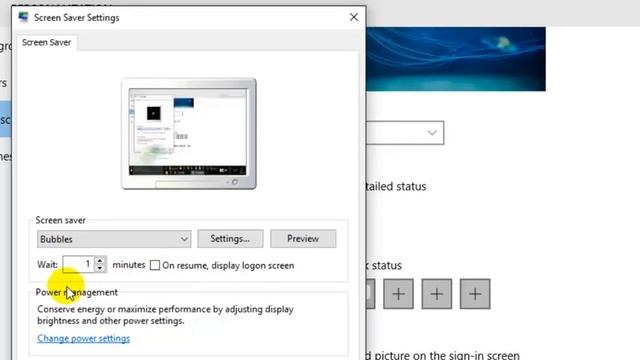Select the Screen Saver tab
This screenshot has height=360, width=640.
tap(47, 42)
